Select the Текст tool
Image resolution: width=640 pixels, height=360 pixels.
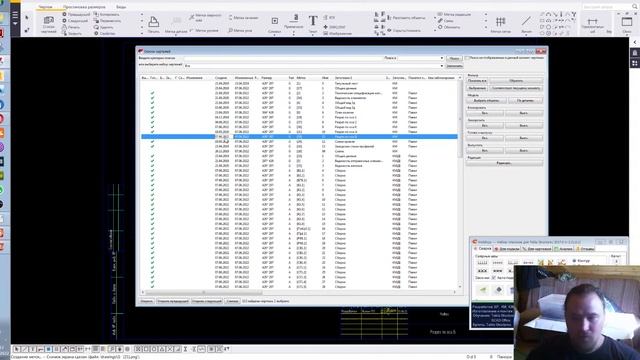[x=313, y=24]
